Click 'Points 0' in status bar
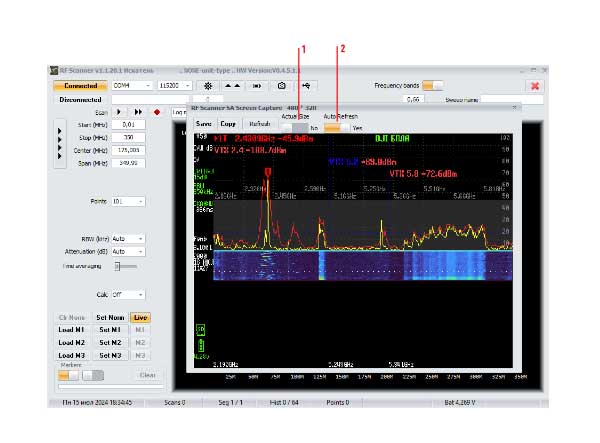Screen dimensions: 600x443 pyautogui.click(x=338, y=402)
